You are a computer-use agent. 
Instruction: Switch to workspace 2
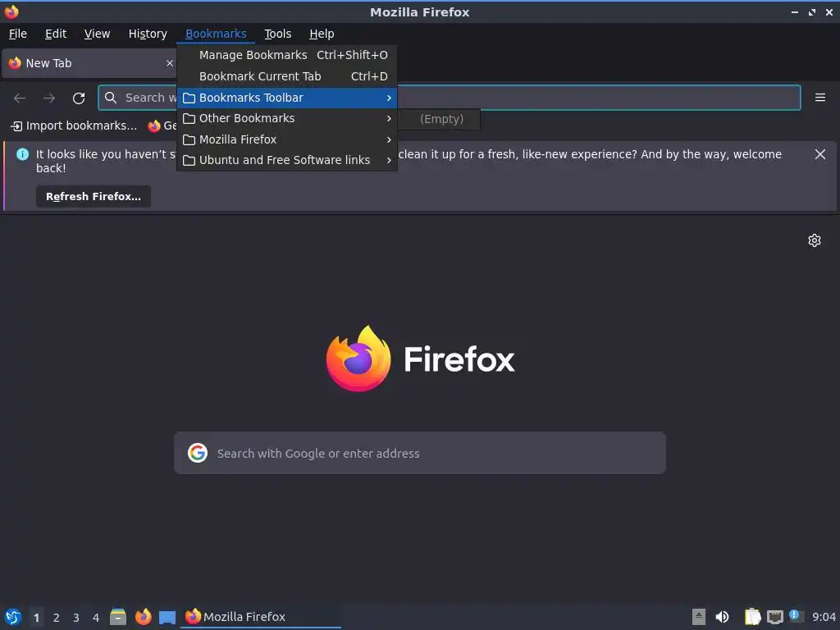tap(57, 618)
